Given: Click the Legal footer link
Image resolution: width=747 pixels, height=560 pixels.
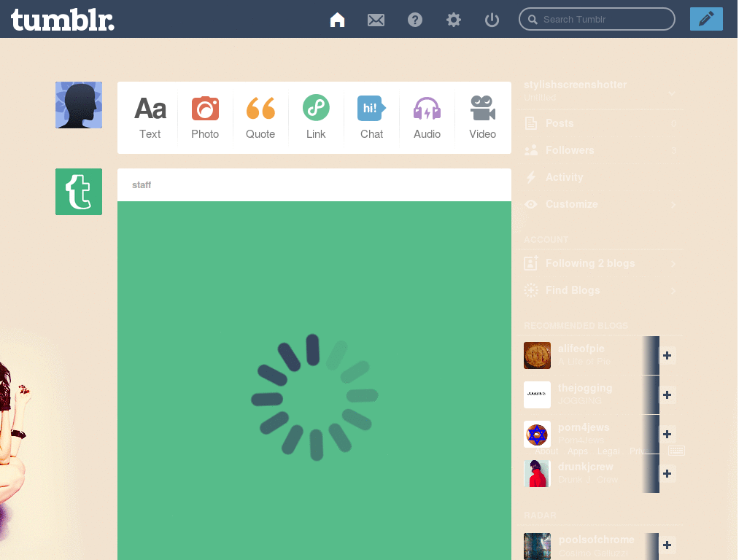Looking at the screenshot, I should click(608, 451).
